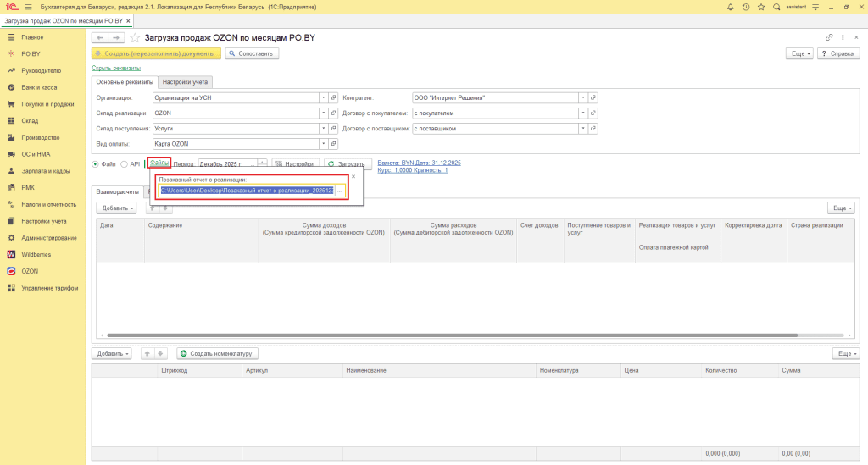Select the Взаиморасчеты tab

tap(117, 191)
